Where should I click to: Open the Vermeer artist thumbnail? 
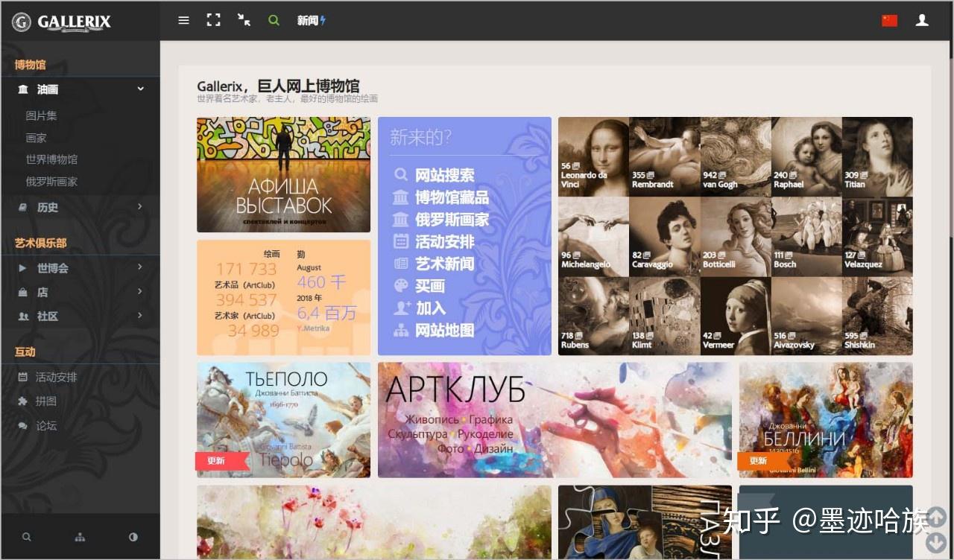(736, 316)
